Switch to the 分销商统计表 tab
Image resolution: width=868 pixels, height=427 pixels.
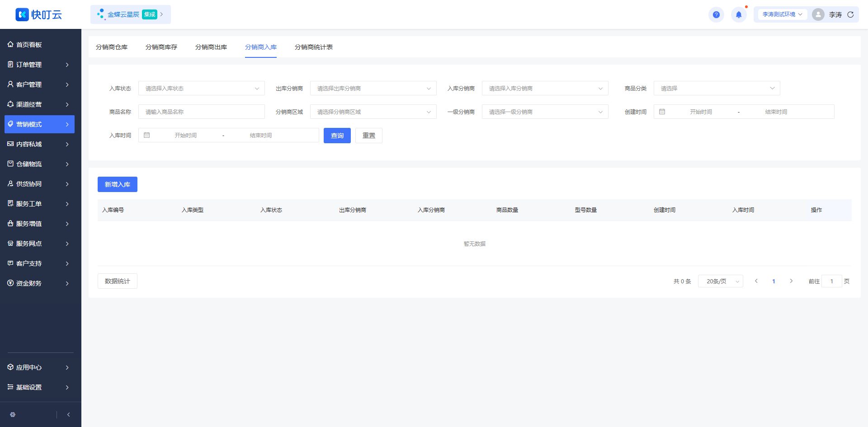(314, 47)
